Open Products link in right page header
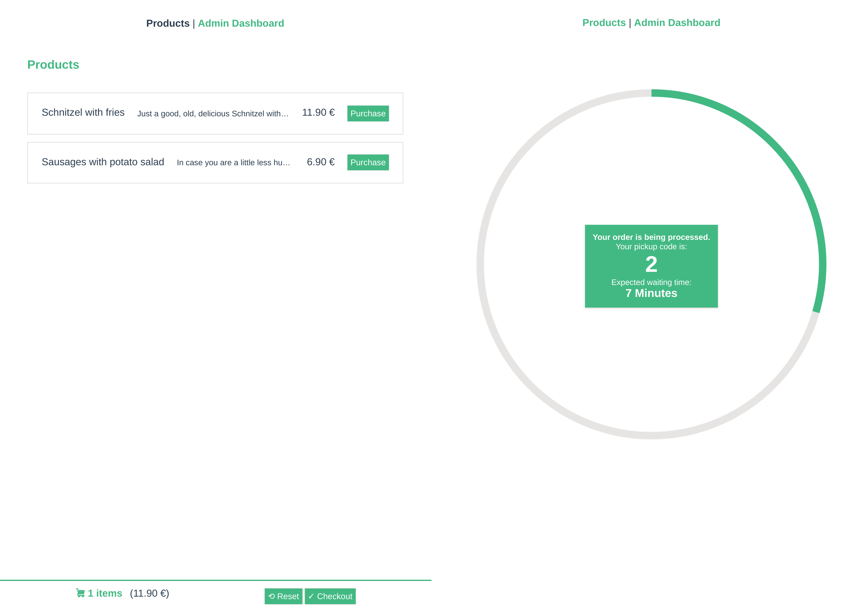This screenshot has height=612, width=868. [604, 23]
